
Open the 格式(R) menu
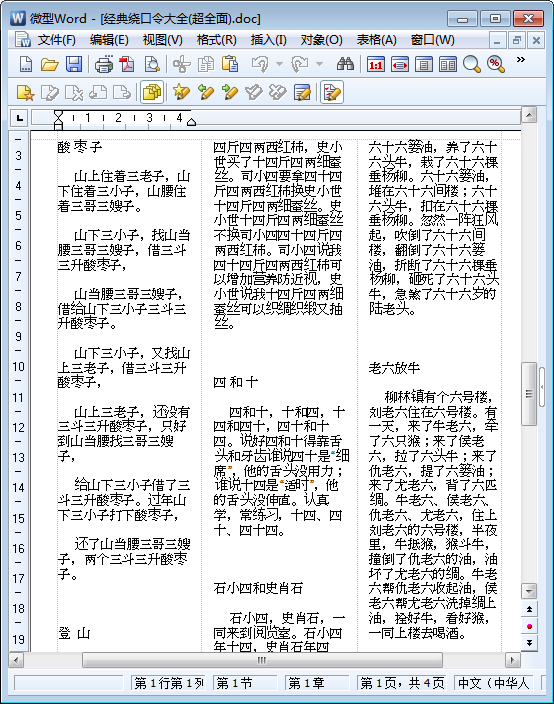216,40
